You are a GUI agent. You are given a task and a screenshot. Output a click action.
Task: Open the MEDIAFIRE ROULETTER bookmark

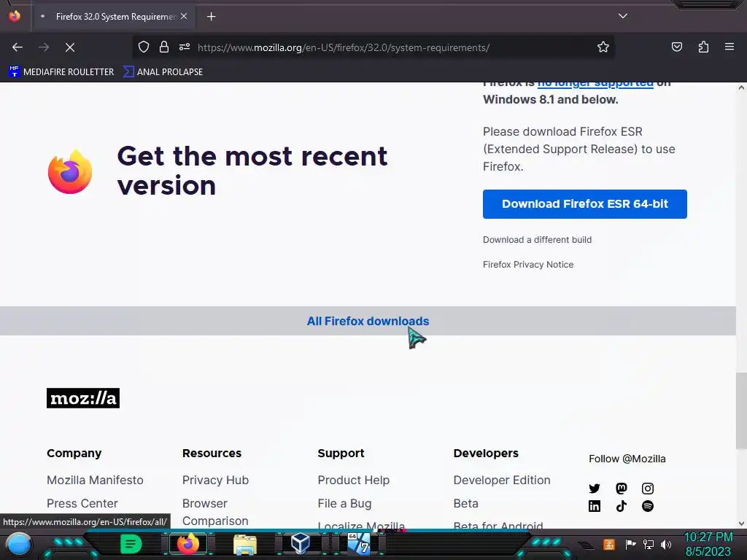pos(61,72)
